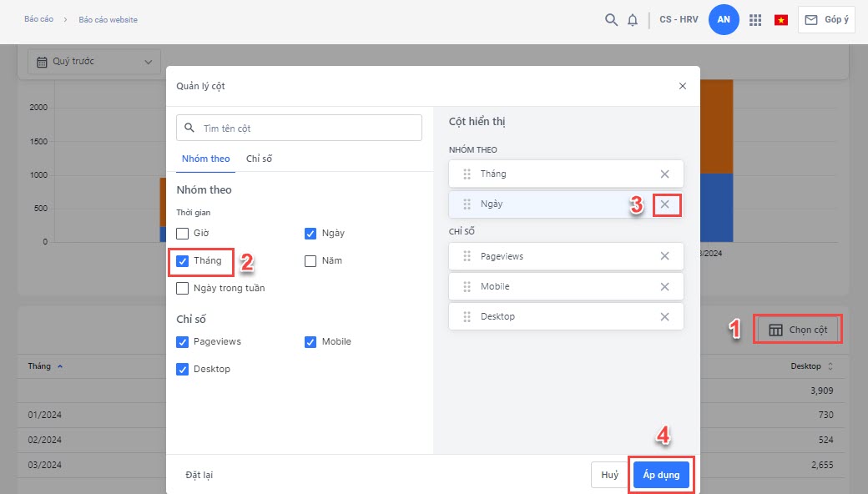
Task: Expand the Quý trước date dropdown
Action: 94,61
